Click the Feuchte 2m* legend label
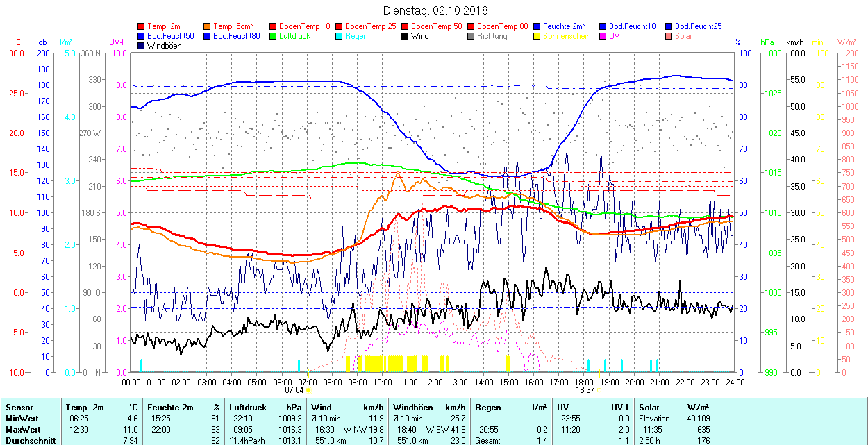The height and width of the screenshot is (445, 868). click(x=564, y=26)
